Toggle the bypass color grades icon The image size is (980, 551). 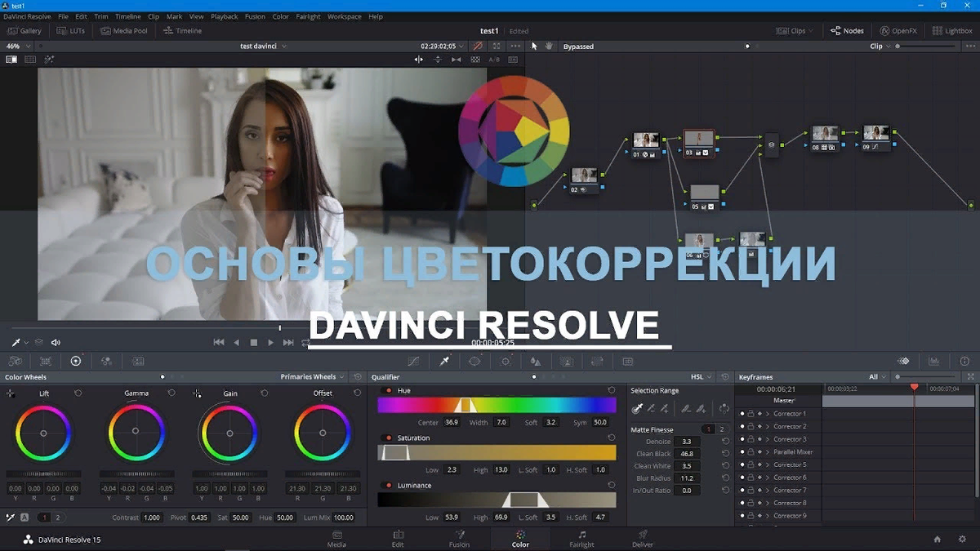pos(478,47)
